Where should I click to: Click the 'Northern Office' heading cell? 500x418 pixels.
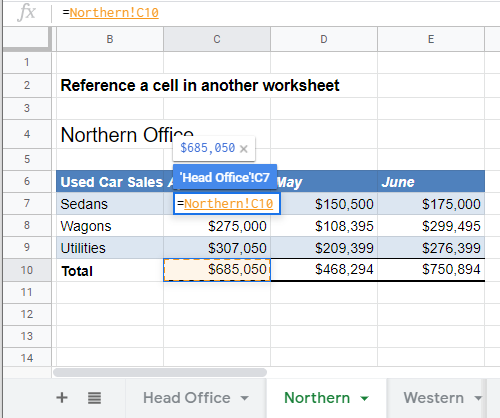click(x=110, y=134)
